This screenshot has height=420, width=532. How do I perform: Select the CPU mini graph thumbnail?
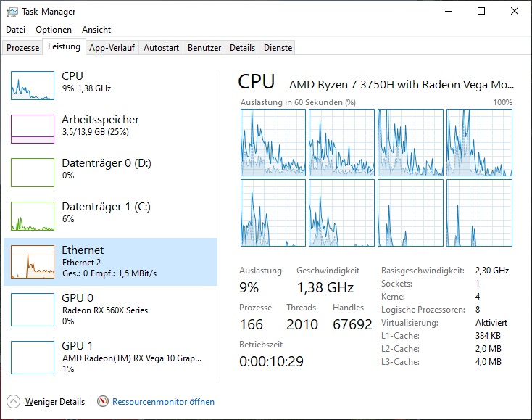33,86
